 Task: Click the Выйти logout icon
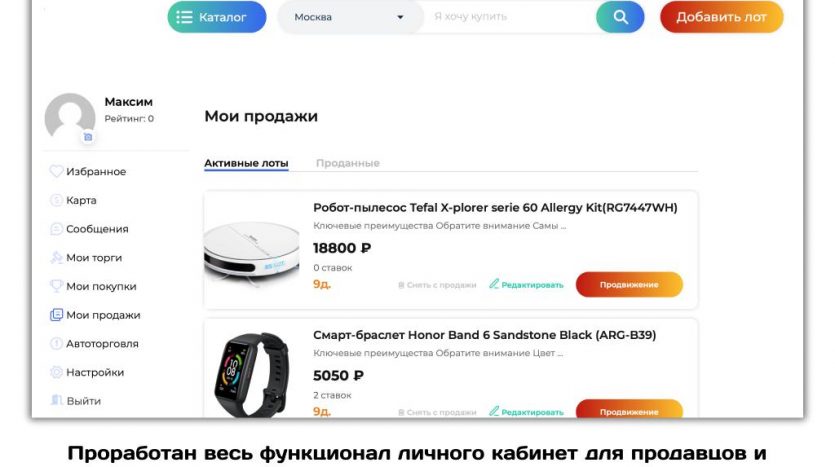click(x=56, y=400)
